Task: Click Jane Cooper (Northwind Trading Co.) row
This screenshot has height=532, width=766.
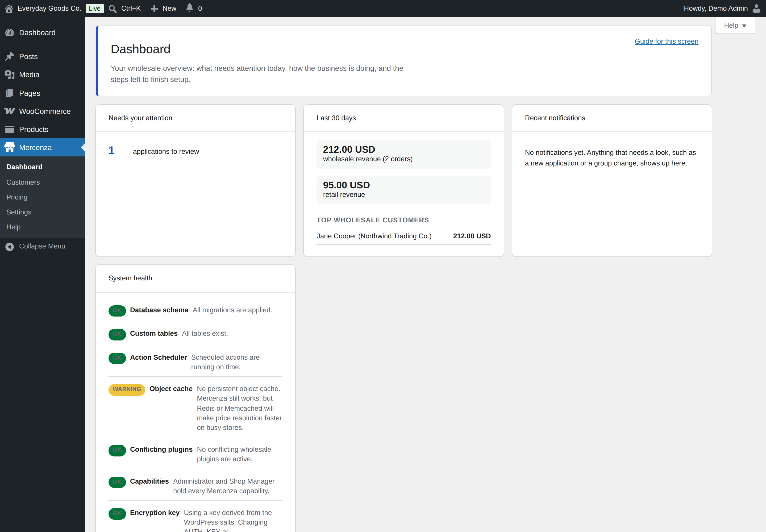Action: click(404, 236)
